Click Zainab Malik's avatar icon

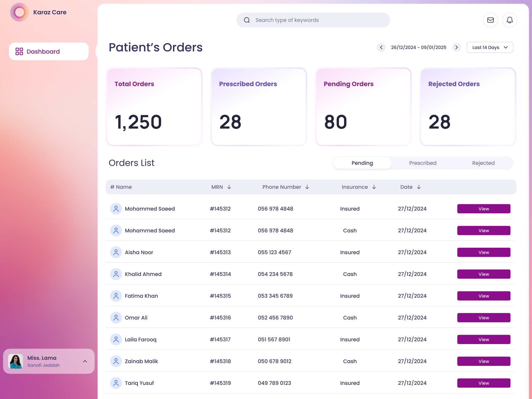(116, 361)
